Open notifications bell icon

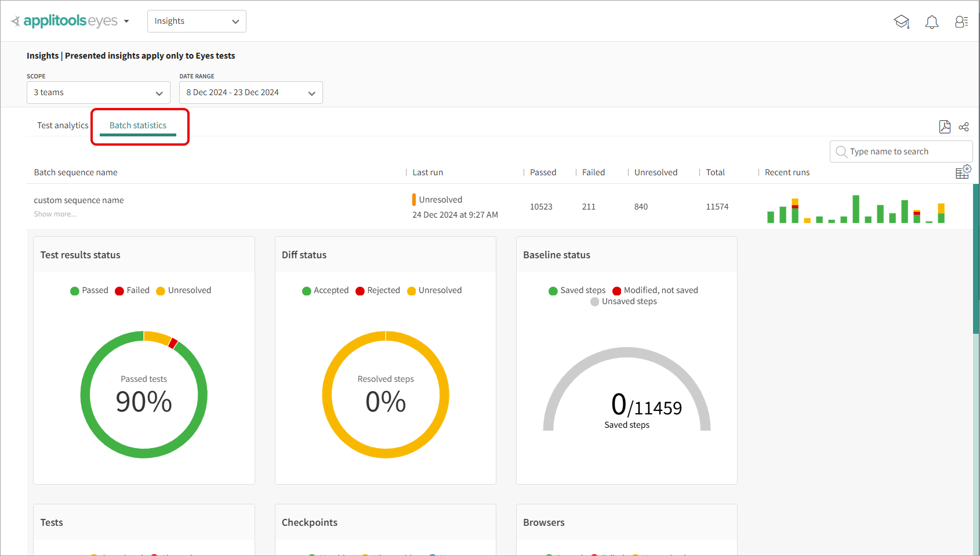pyautogui.click(x=931, y=22)
